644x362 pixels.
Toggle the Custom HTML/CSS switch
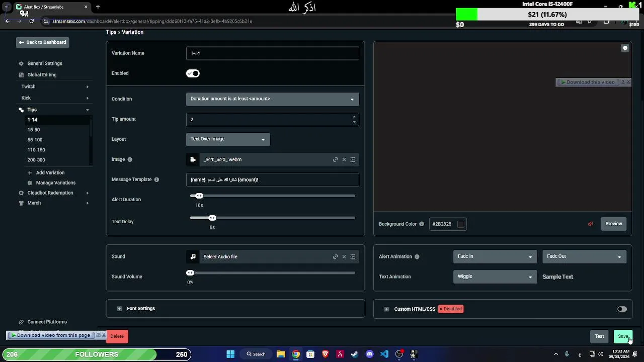point(622,309)
